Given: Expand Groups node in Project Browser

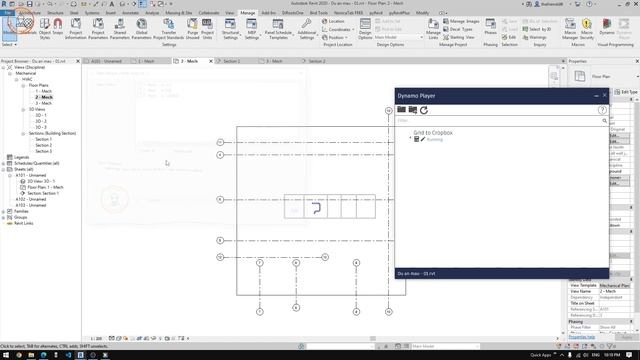Looking at the screenshot, I should point(4,218).
